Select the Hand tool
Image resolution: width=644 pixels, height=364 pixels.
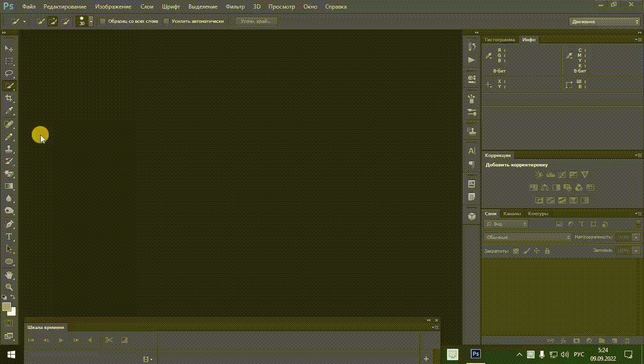9,274
